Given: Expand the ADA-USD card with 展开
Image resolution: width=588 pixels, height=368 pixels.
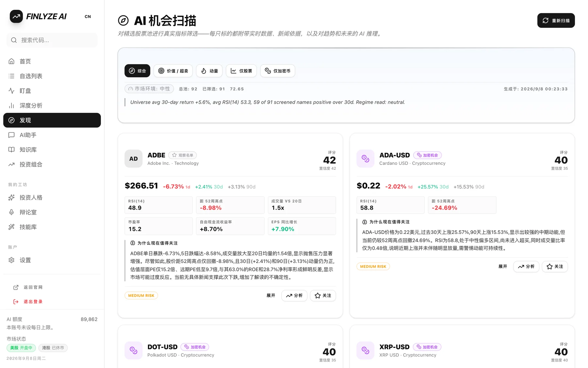Looking at the screenshot, I should [x=503, y=267].
